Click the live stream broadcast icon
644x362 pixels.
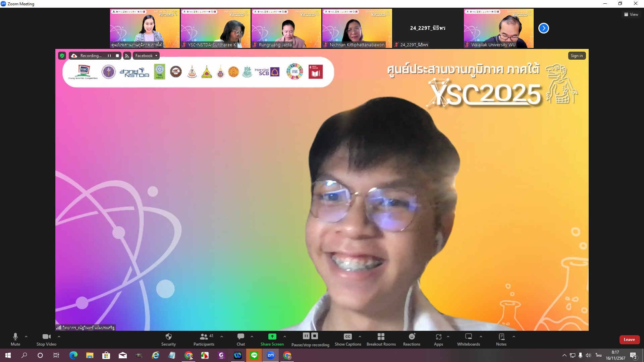click(x=127, y=56)
